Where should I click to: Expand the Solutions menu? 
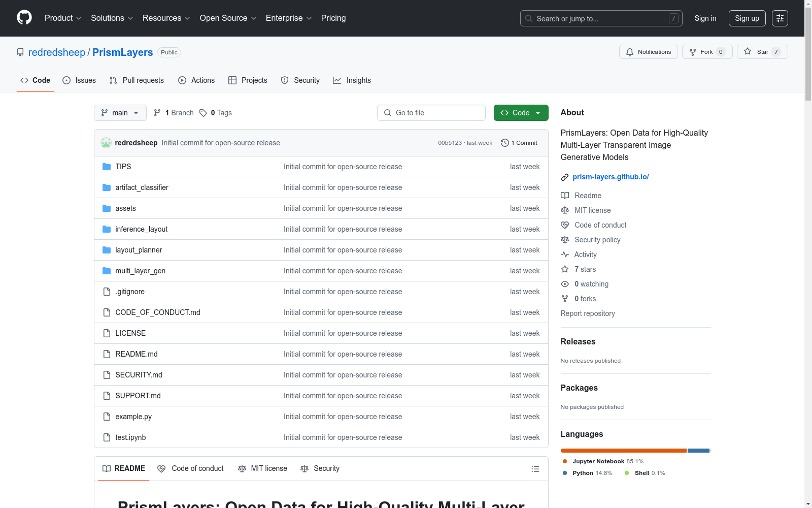112,18
